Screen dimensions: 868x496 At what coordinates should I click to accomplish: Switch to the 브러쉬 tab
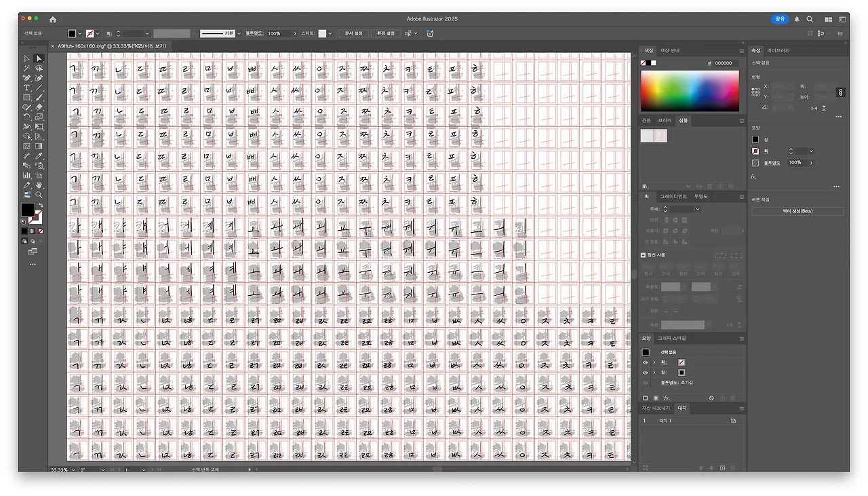click(665, 120)
